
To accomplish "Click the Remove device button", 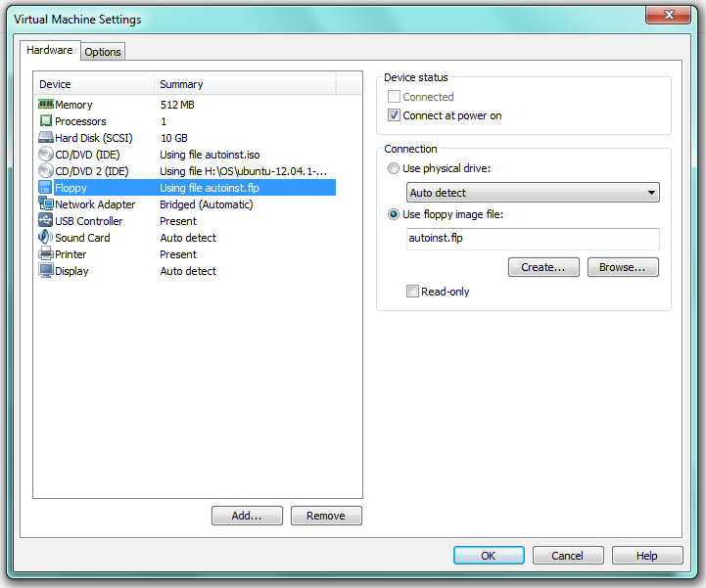I will 326,516.
